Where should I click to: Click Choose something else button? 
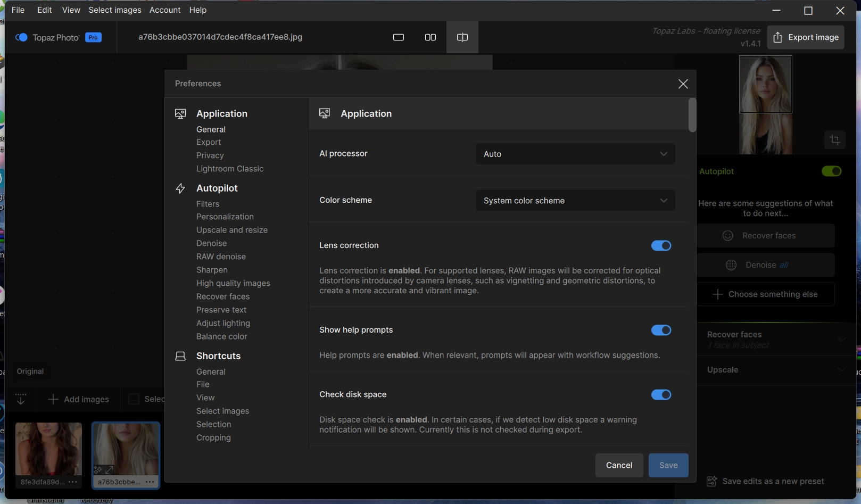tap(765, 294)
